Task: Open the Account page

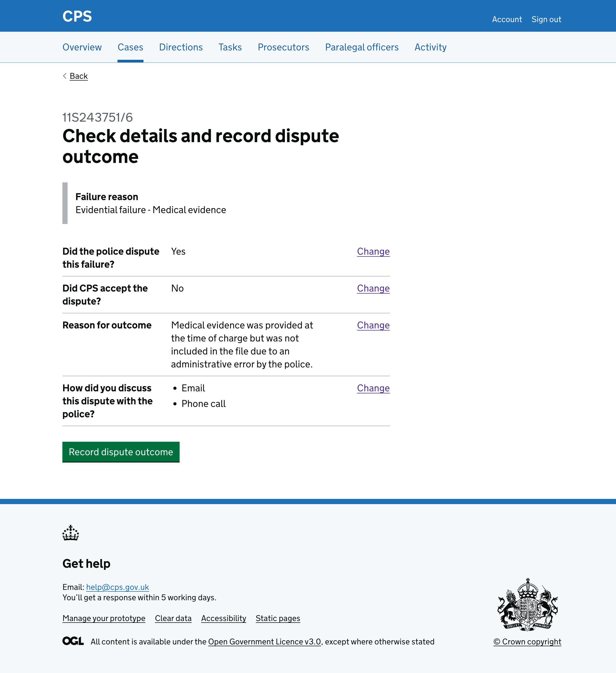Action: [507, 19]
